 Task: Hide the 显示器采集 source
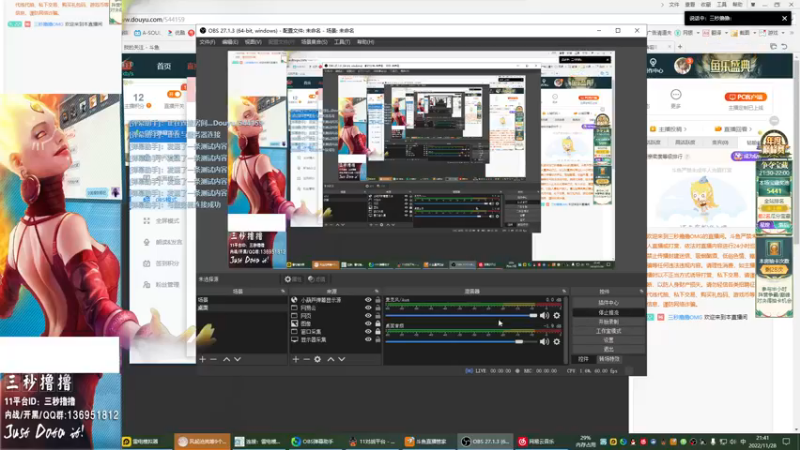coord(368,339)
